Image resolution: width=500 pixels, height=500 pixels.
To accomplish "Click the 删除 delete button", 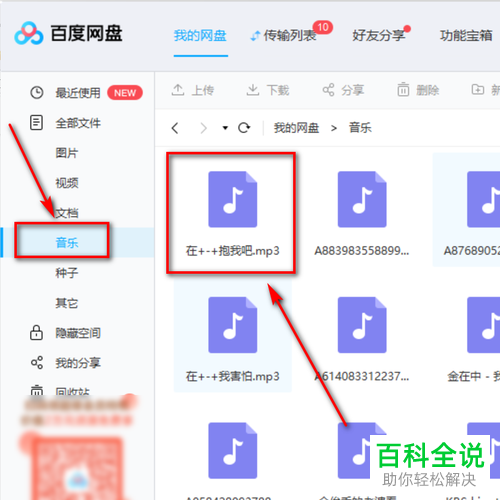I will [418, 90].
